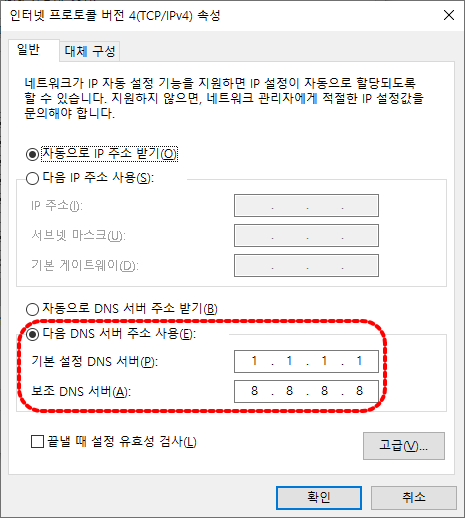Enable 끝낼 때 설정 유효성 검사 checkbox
Image resolution: width=465 pixels, height=518 pixels.
pos(37,442)
